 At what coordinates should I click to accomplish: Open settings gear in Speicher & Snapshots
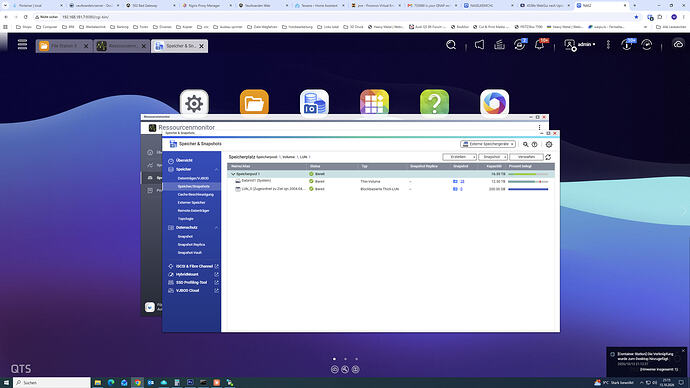click(x=549, y=144)
